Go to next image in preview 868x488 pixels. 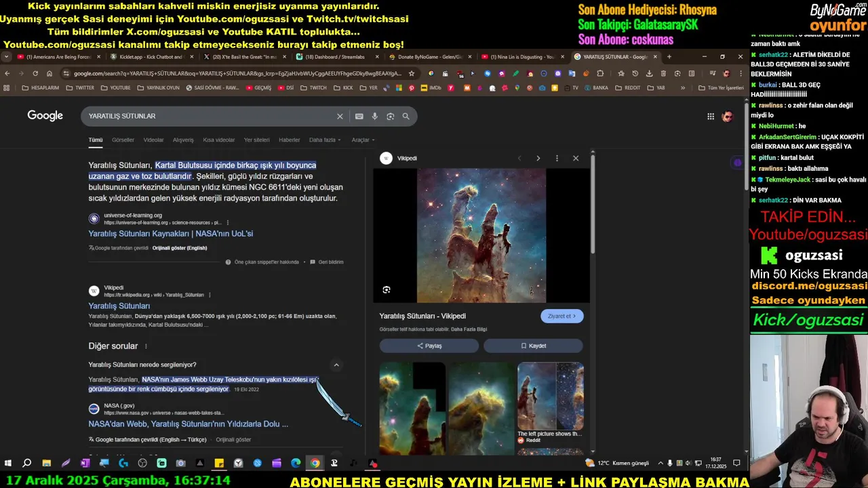pos(538,158)
